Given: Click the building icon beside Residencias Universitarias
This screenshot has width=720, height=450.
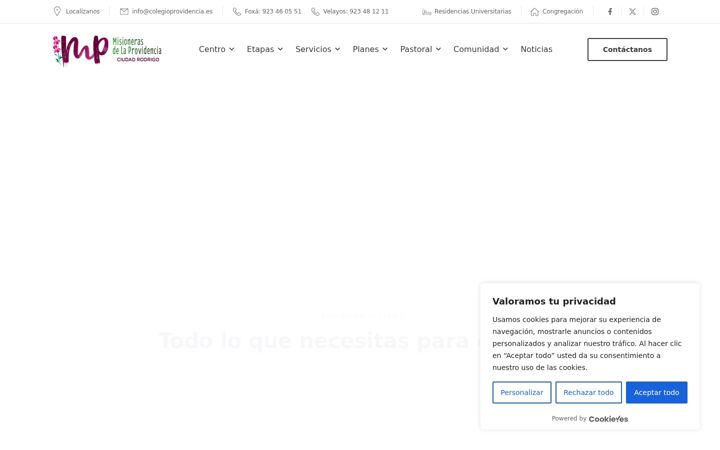Looking at the screenshot, I should click(x=426, y=12).
